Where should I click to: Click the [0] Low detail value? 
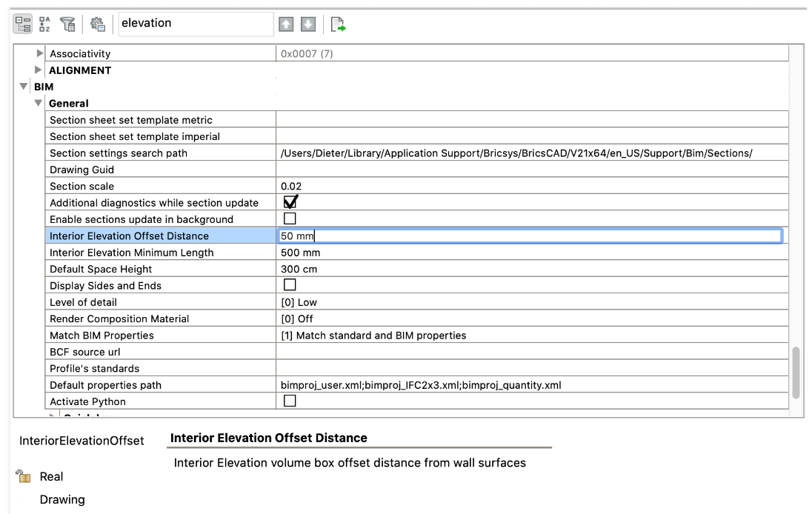coord(299,302)
